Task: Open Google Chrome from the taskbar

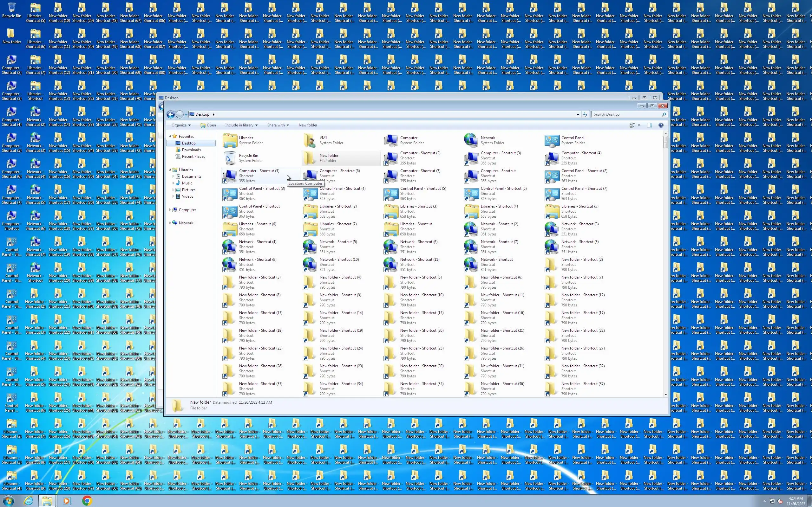Action: tap(87, 501)
